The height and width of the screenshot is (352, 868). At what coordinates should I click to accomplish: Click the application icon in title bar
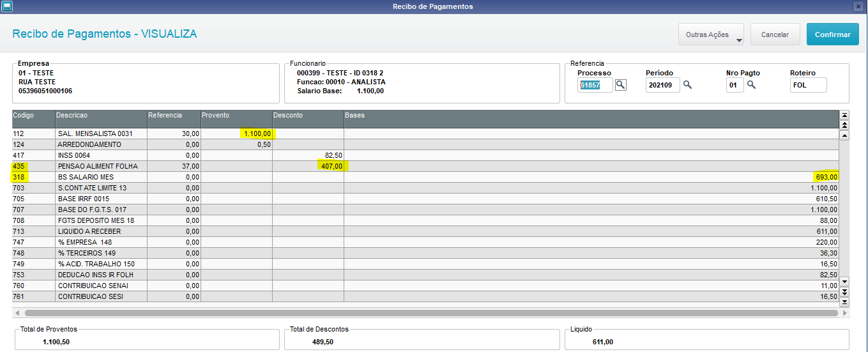click(6, 6)
